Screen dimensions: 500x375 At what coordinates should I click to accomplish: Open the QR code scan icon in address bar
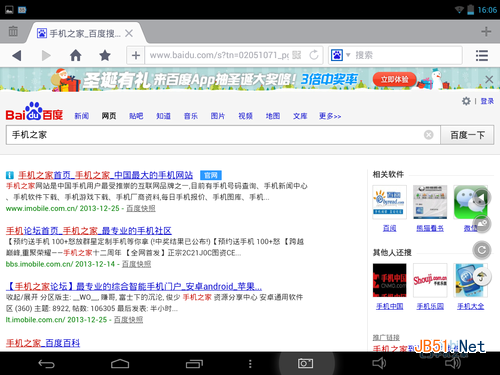click(297, 55)
